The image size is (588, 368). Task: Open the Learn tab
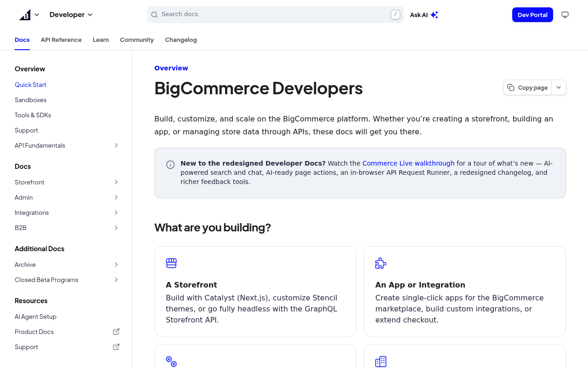[101, 40]
